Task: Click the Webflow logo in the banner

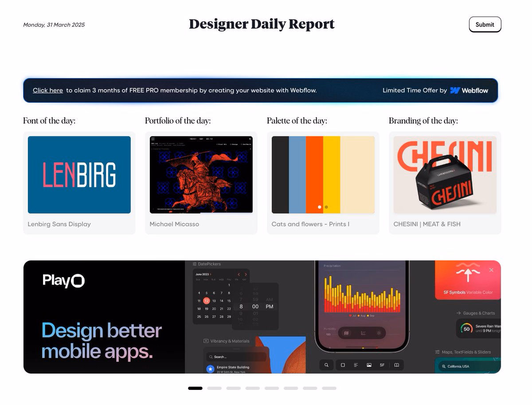Action: (469, 90)
